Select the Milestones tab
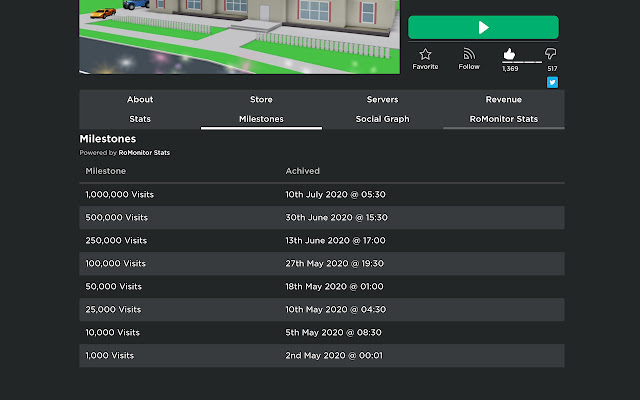640x400 pixels. (x=261, y=119)
